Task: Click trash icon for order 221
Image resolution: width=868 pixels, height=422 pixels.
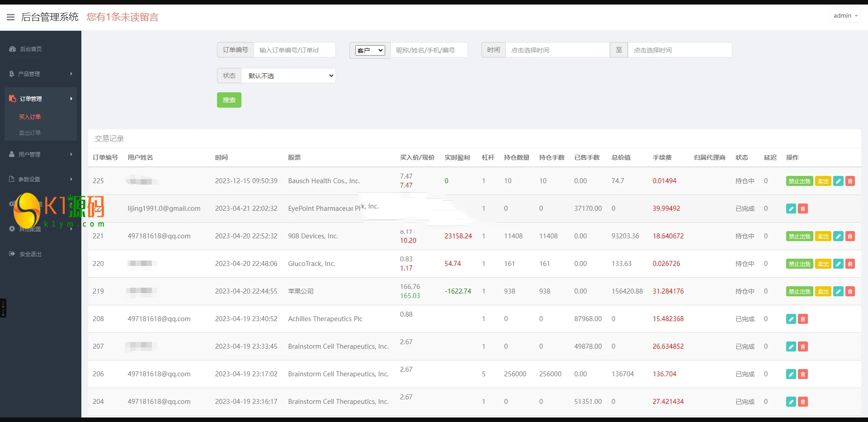Action: pyautogui.click(x=850, y=236)
